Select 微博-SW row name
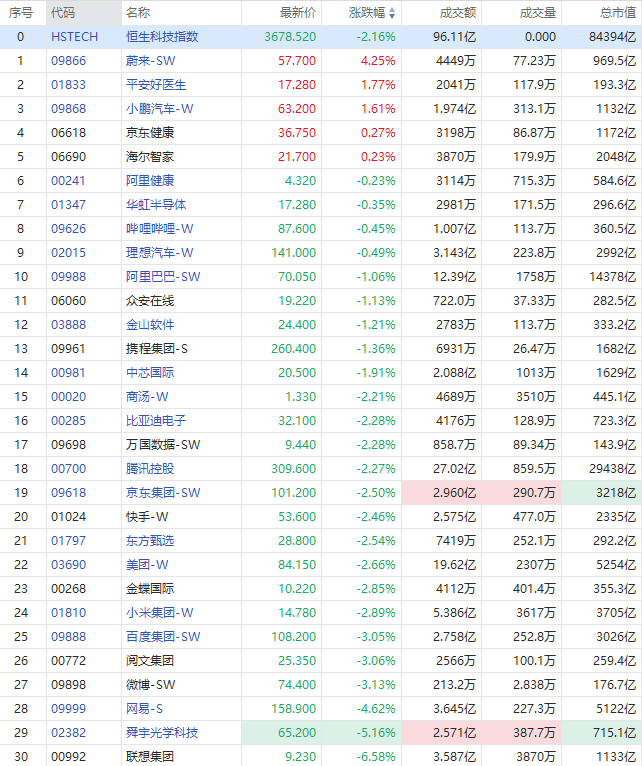 [x=150, y=684]
